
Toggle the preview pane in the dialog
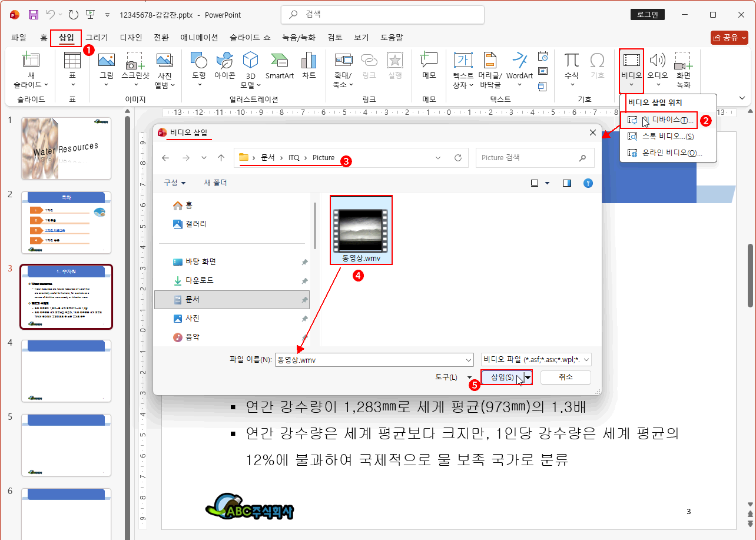[x=567, y=183]
